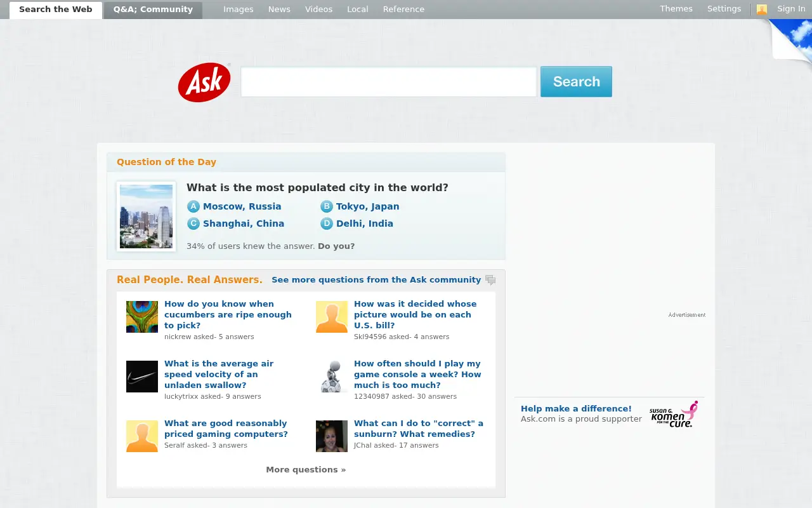Open the Reference search category

tap(403, 10)
